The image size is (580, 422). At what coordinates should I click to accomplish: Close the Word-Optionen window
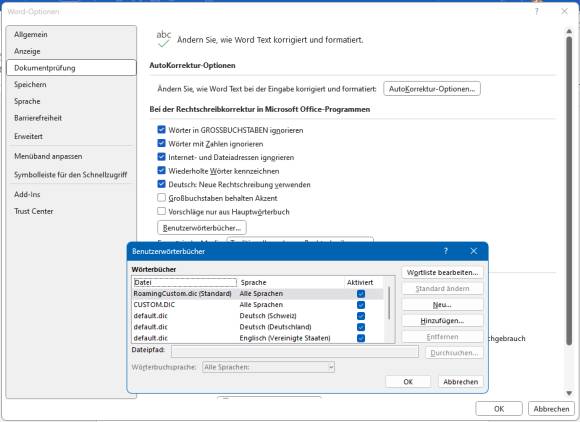tap(564, 11)
